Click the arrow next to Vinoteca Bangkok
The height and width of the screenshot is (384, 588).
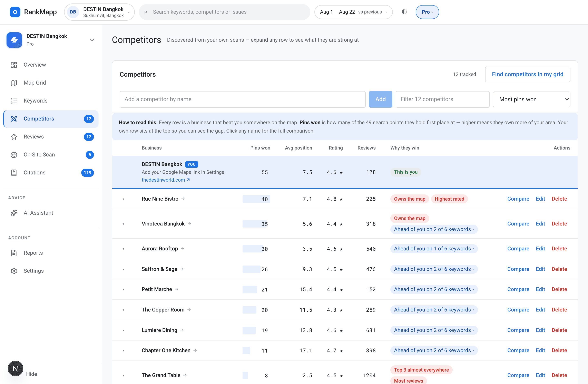pyautogui.click(x=189, y=224)
